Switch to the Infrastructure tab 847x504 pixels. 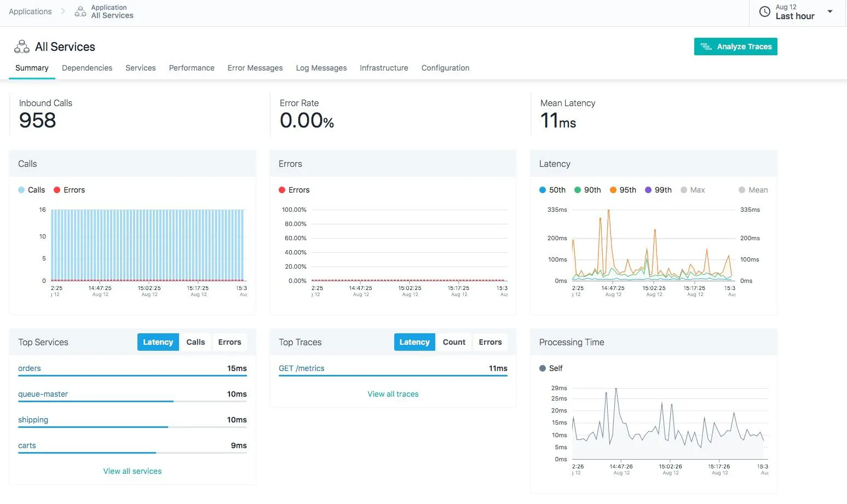[384, 68]
